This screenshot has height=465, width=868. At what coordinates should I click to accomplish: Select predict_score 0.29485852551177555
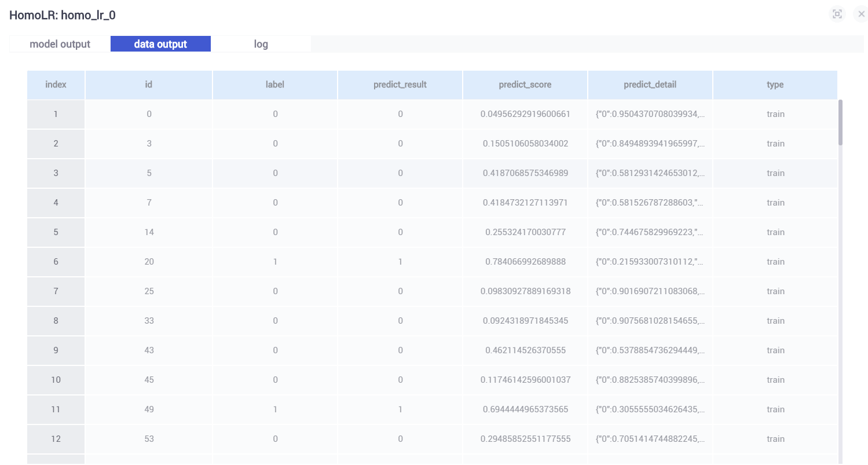click(525, 439)
